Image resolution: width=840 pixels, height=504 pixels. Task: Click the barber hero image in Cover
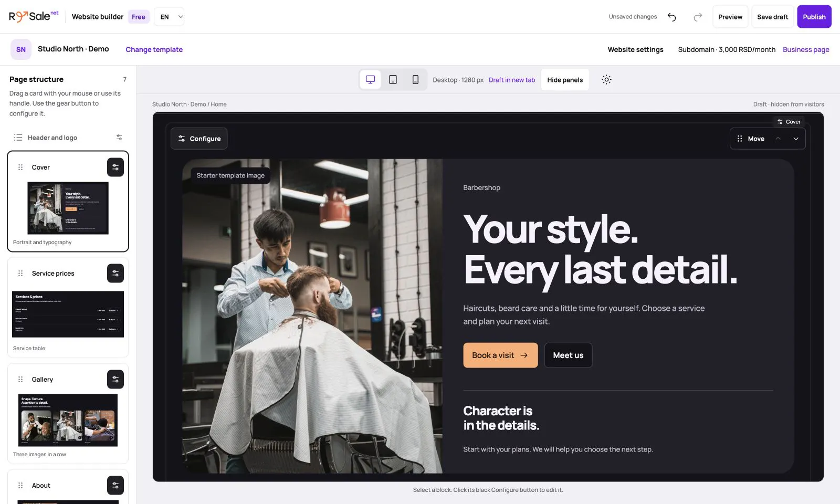point(312,316)
